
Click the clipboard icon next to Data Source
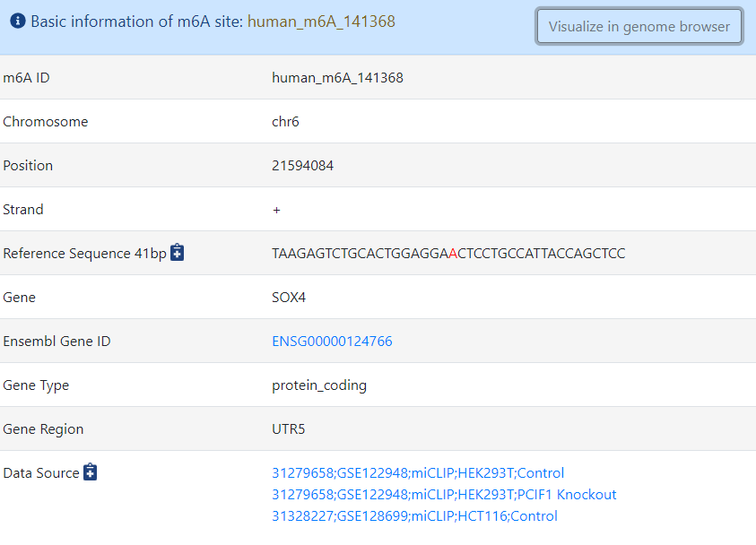tap(91, 472)
